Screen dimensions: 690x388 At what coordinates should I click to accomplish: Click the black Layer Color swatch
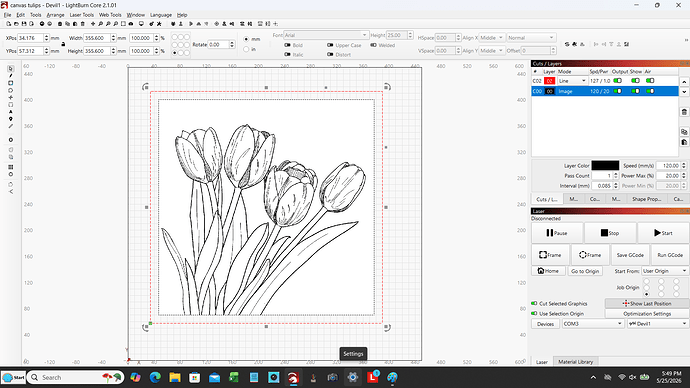pos(605,165)
